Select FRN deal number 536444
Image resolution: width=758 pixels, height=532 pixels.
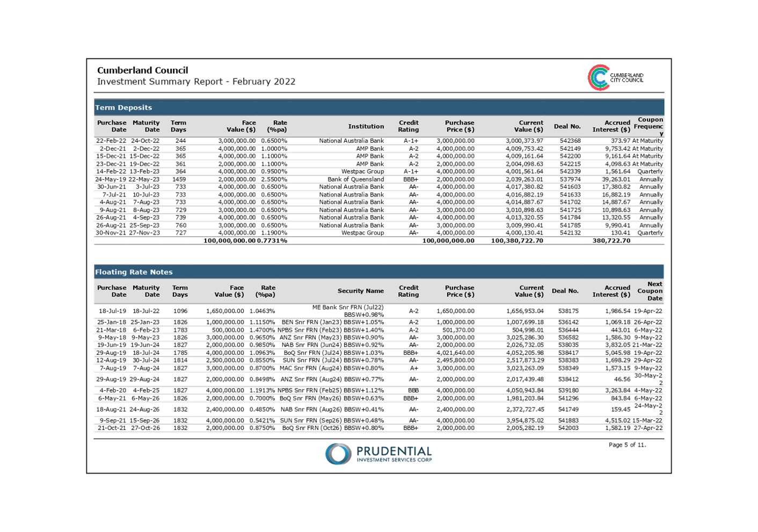coord(568,330)
